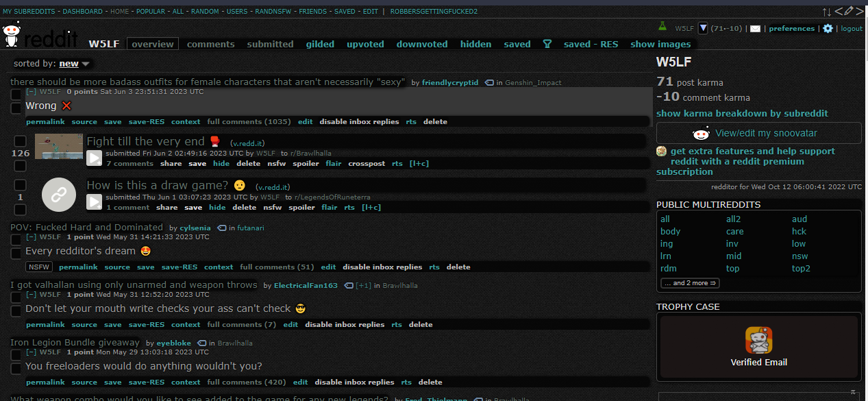
Task: Upvote the 'Fight till the very end' post
Action: tap(20, 141)
